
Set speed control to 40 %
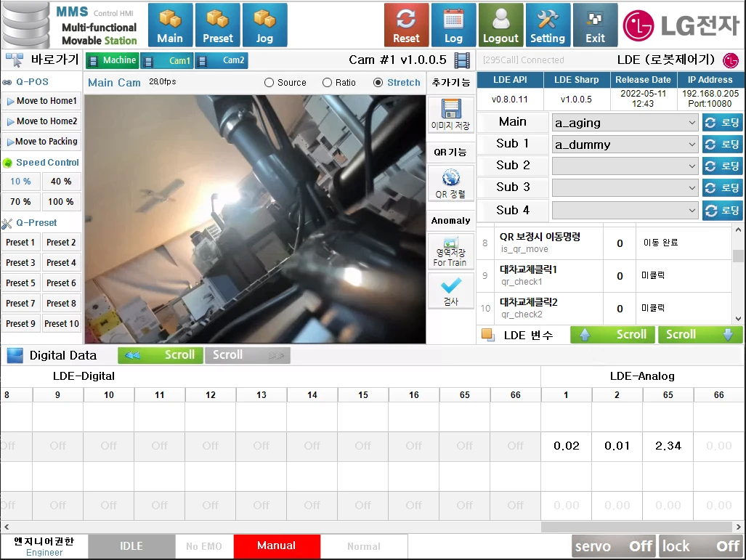[x=61, y=182]
